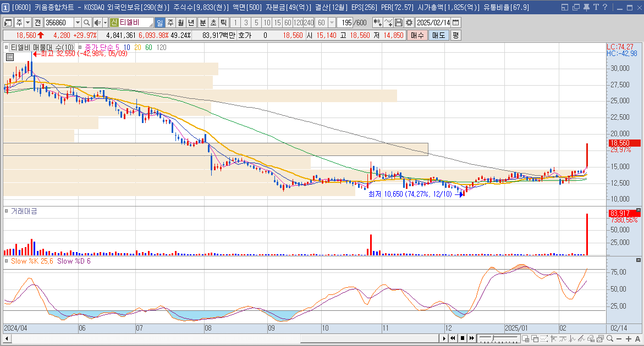Click the pin window icon in title bar
This screenshot has height=346, width=644.
586,7
